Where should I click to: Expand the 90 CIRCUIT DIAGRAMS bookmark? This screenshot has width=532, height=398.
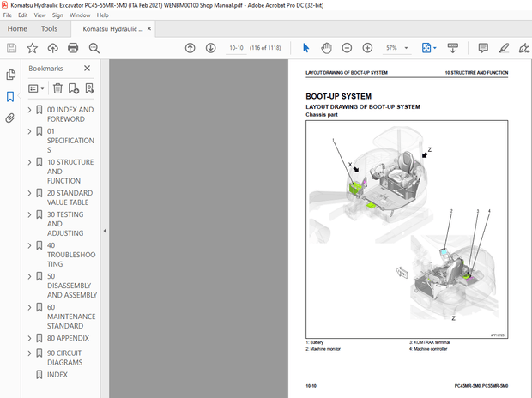(x=29, y=353)
